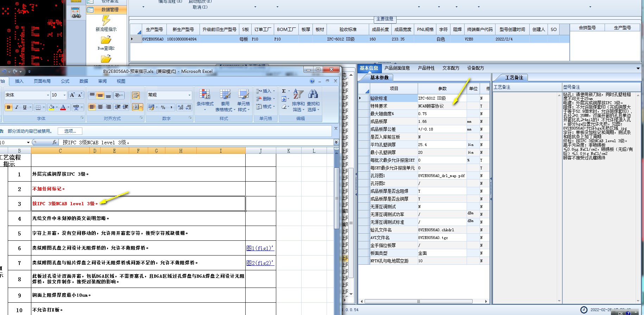Expand the formula bar
Image resolution: width=644 pixels, height=315 pixels.
pyautogui.click(x=336, y=142)
